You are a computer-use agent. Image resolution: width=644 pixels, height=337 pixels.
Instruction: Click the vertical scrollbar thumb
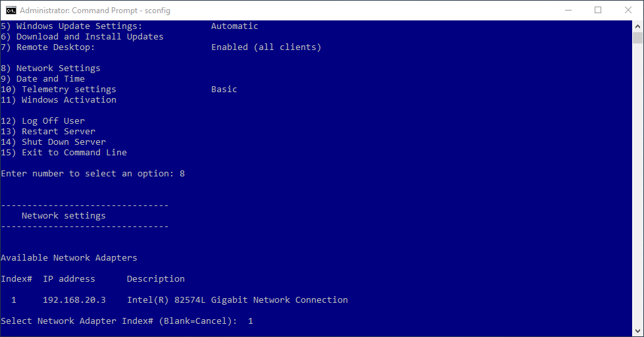(x=637, y=38)
